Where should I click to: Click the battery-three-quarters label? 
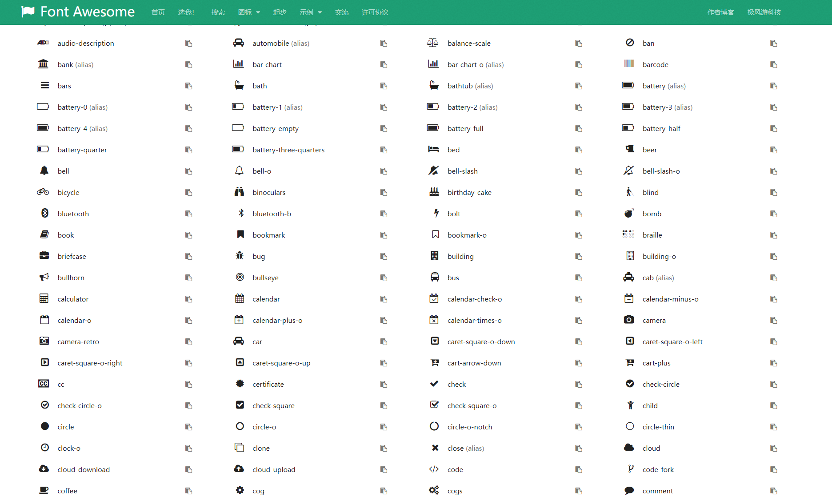(288, 150)
